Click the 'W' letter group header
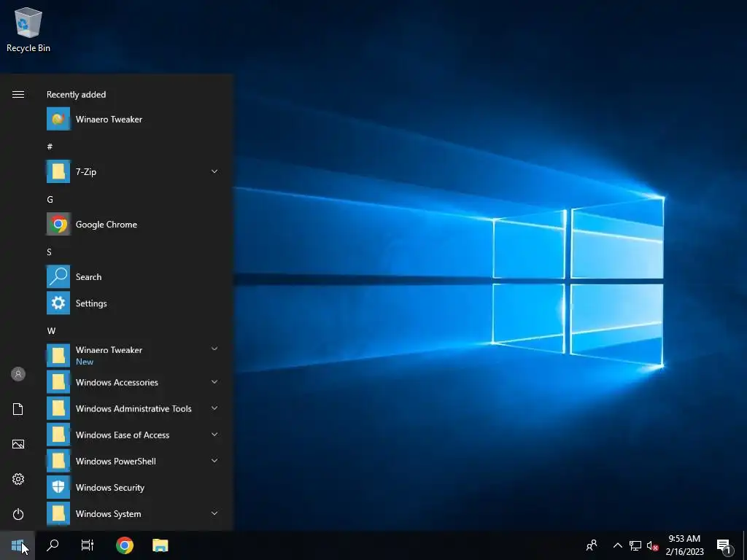 coord(51,331)
